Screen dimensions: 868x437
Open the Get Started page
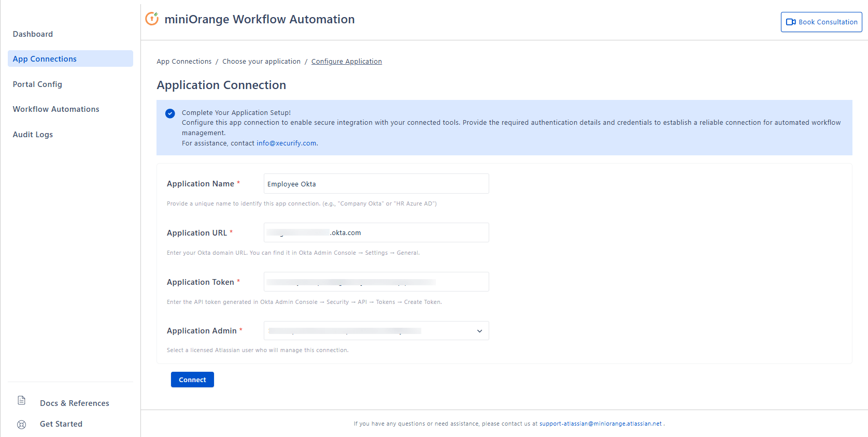click(61, 424)
